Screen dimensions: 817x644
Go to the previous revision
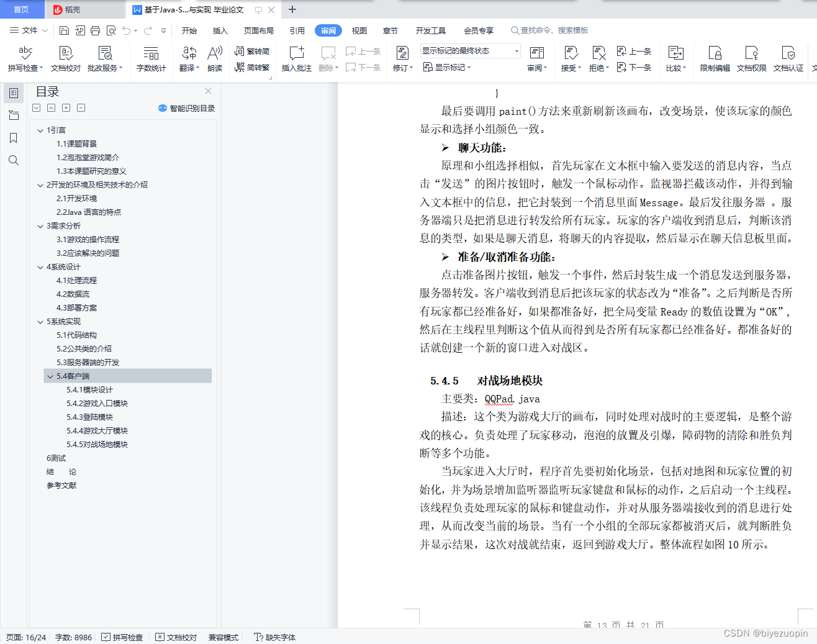634,51
